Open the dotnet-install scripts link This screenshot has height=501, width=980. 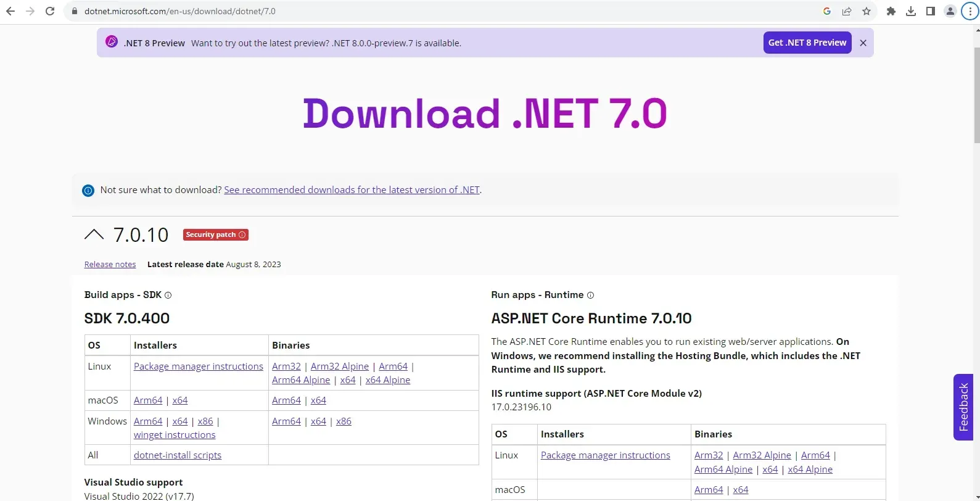177,455
